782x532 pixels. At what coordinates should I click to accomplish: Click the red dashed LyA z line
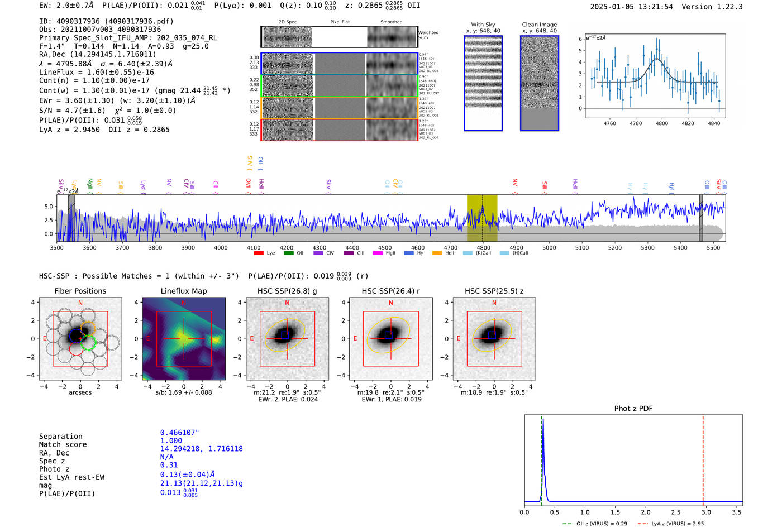[x=703, y=461]
